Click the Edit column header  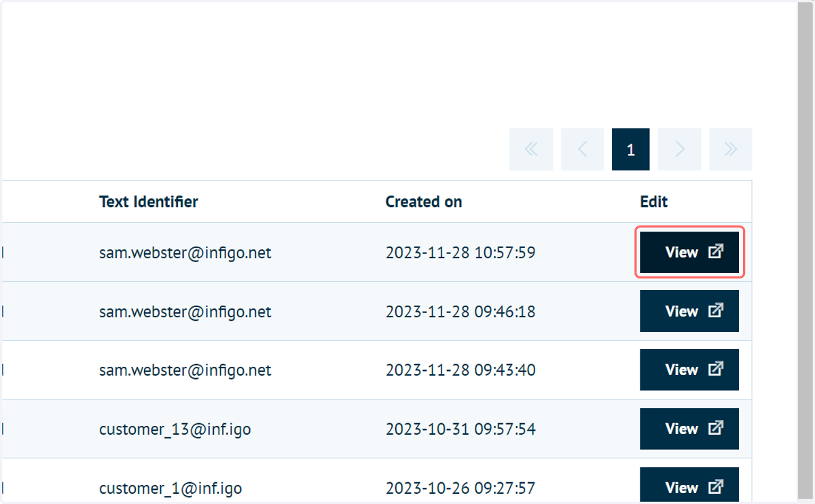pos(654,202)
